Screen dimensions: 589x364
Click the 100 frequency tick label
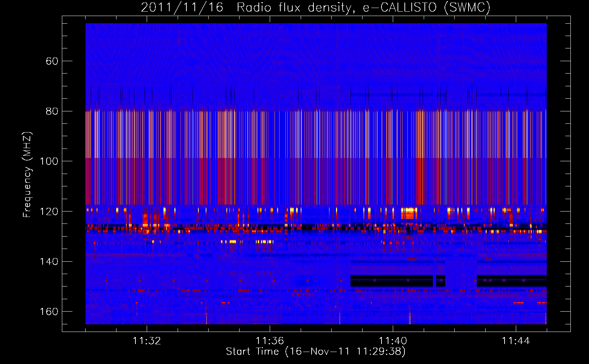[49, 161]
